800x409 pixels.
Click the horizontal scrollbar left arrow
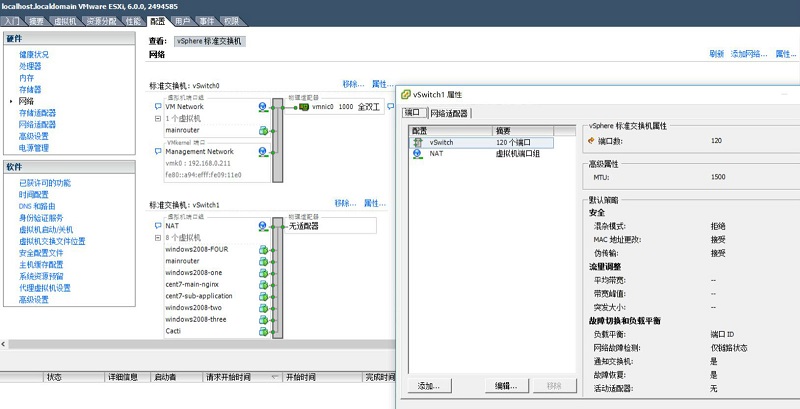(3, 344)
